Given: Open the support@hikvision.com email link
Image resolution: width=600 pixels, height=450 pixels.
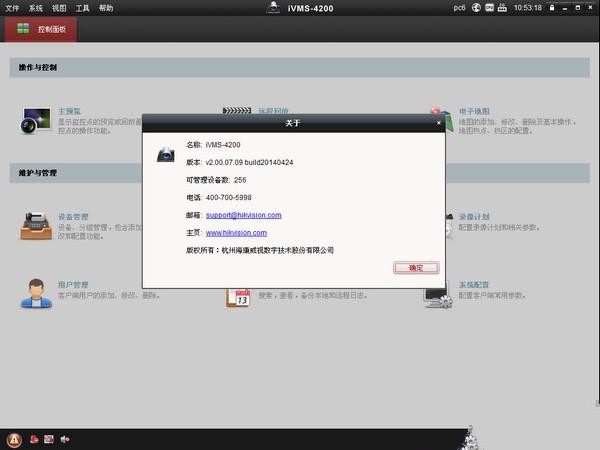Looking at the screenshot, I should pyautogui.click(x=243, y=215).
